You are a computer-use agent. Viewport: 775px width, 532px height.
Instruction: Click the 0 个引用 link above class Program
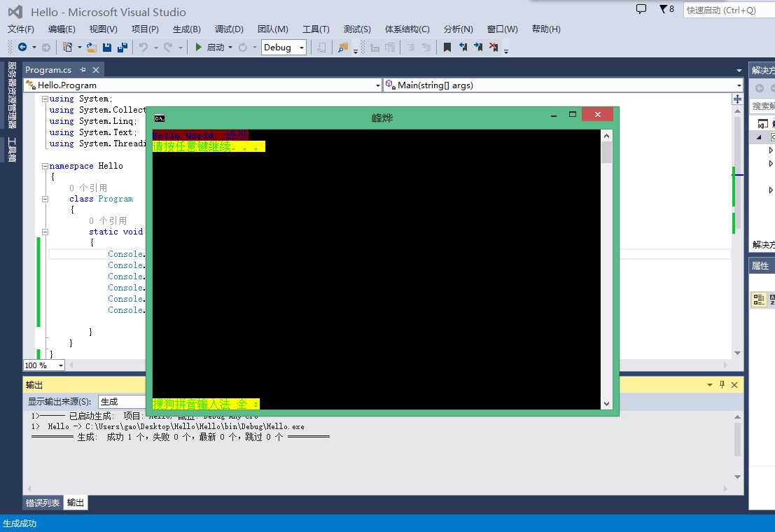[88, 188]
